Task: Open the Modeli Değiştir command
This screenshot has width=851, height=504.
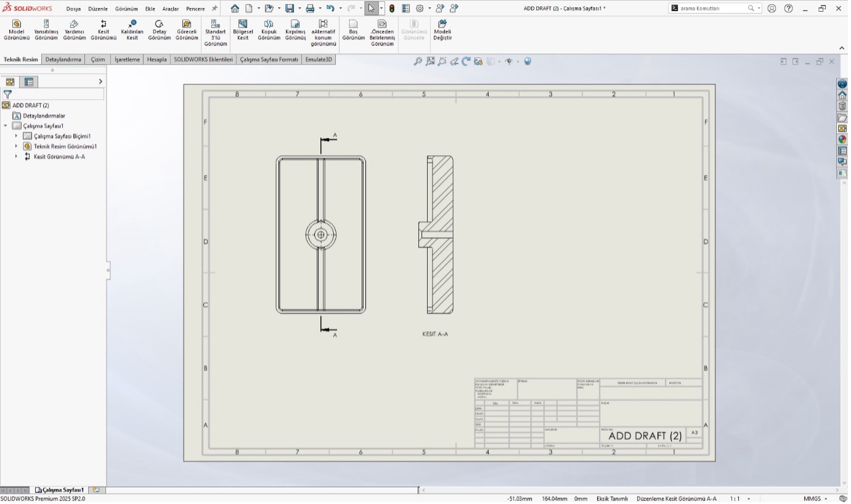Action: coord(442,30)
